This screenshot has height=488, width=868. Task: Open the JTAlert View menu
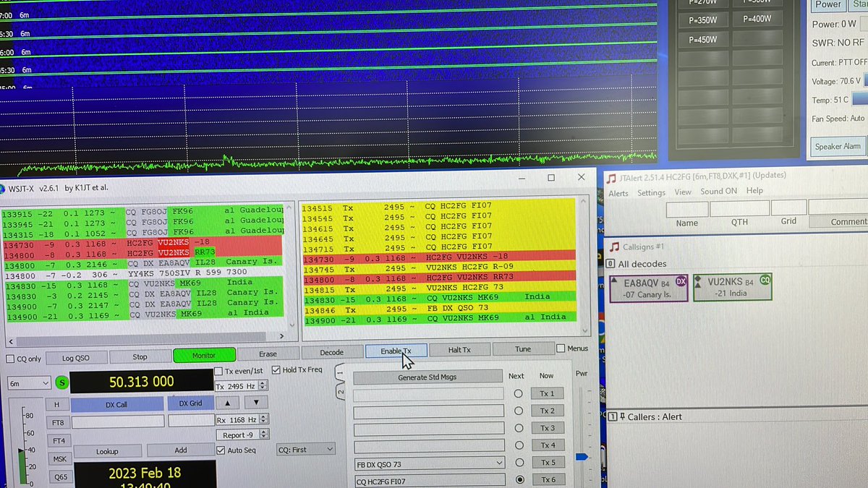[x=683, y=192]
